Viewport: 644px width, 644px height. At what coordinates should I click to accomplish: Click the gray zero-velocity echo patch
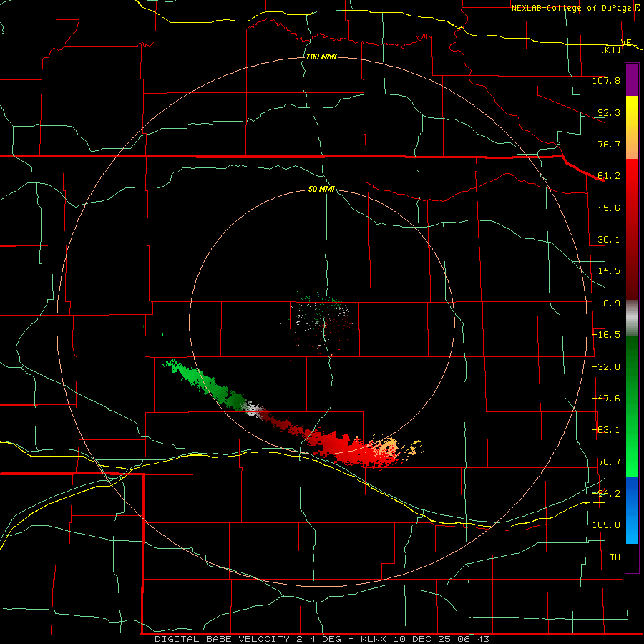click(x=254, y=410)
